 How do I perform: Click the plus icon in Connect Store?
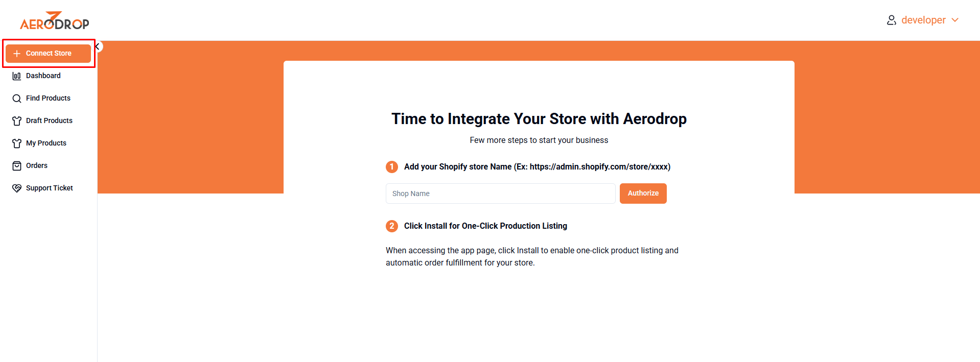[17, 54]
